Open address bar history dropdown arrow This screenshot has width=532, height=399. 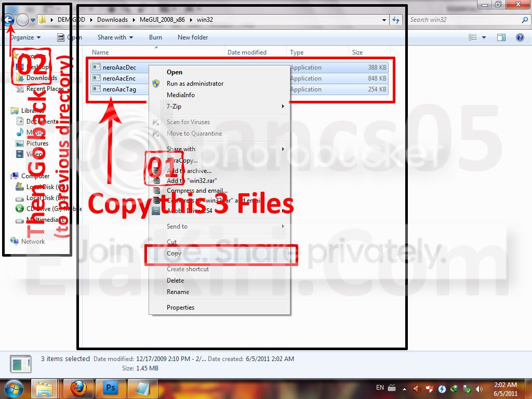[384, 20]
